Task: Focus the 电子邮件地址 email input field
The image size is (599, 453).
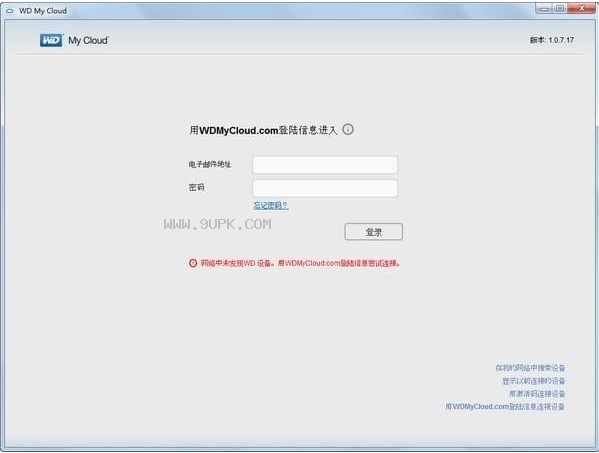Action: coord(325,165)
